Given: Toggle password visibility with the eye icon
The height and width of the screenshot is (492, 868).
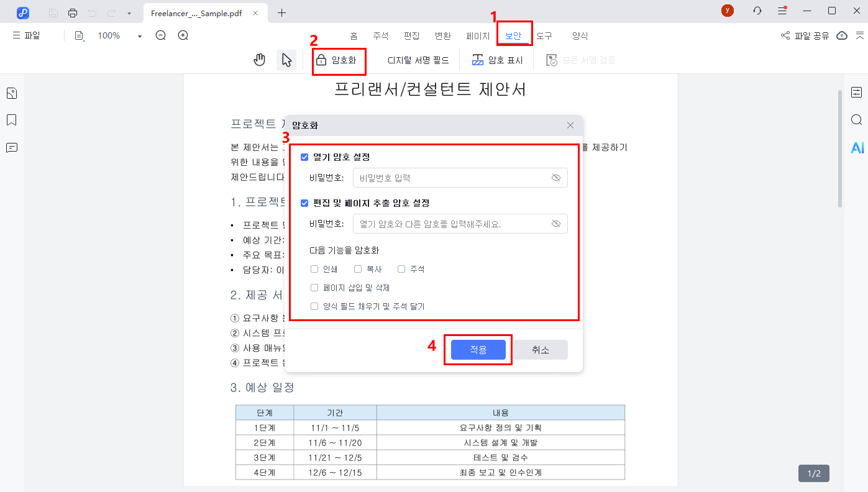Looking at the screenshot, I should coord(556,178).
